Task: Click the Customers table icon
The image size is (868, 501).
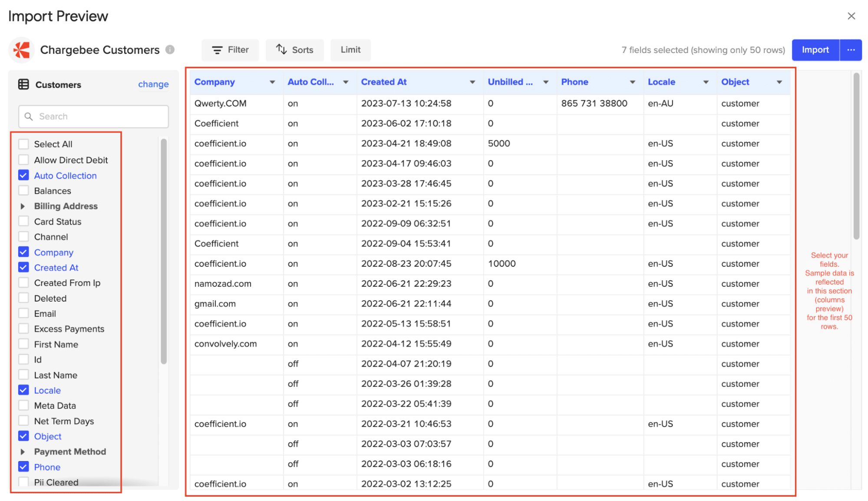Action: (x=23, y=84)
